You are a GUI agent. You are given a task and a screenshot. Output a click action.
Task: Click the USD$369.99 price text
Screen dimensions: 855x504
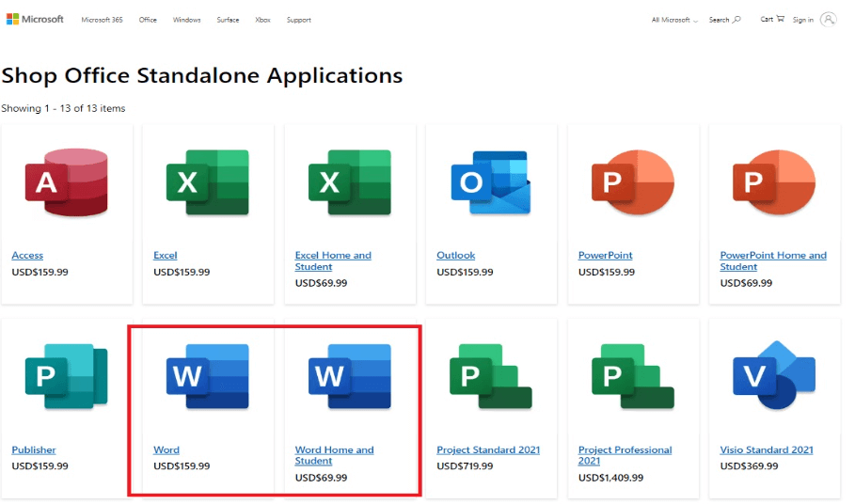[749, 466]
